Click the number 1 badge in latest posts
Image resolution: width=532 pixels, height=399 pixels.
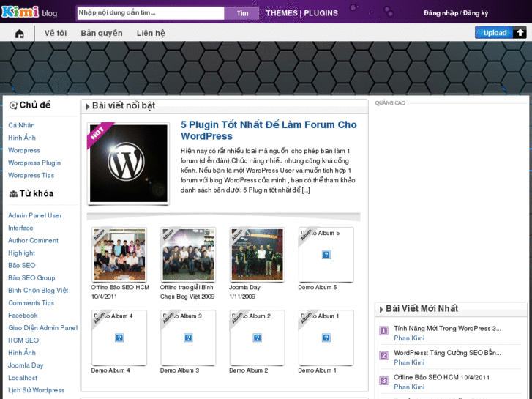coord(383,330)
